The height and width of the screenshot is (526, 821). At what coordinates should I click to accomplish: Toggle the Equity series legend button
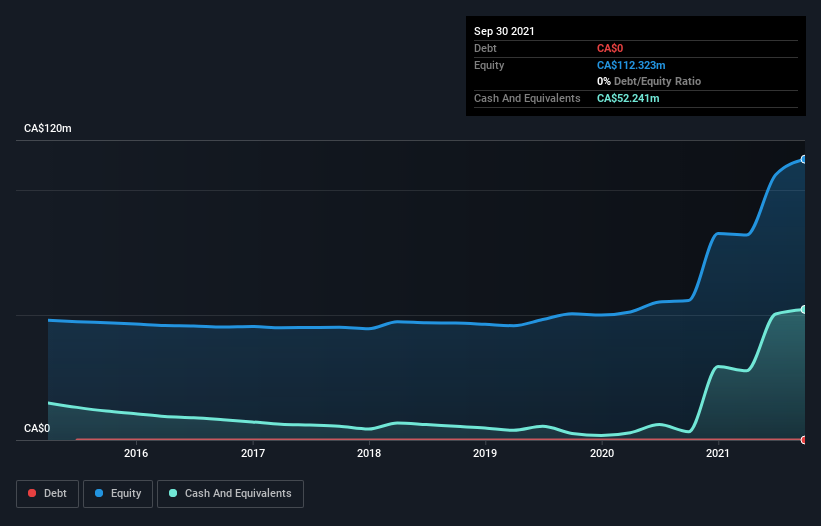(118, 494)
